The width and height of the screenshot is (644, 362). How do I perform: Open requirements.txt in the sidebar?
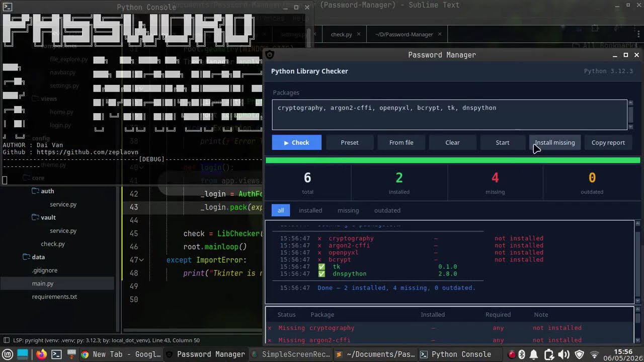coord(54,297)
